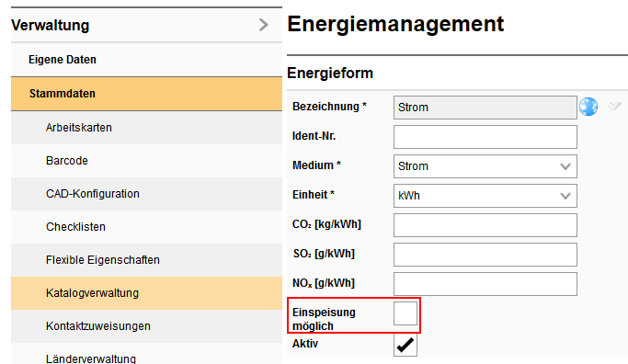Click the Medium * label

[316, 165]
